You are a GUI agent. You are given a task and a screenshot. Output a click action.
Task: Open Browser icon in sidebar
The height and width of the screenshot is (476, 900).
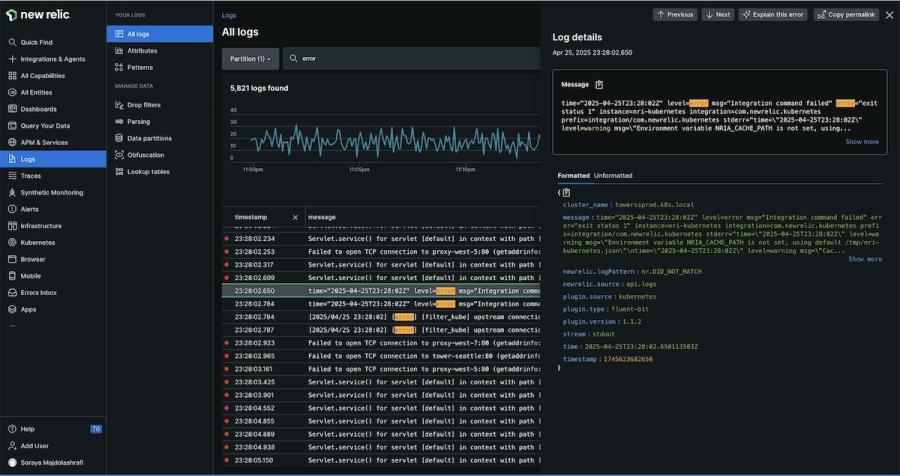12,259
